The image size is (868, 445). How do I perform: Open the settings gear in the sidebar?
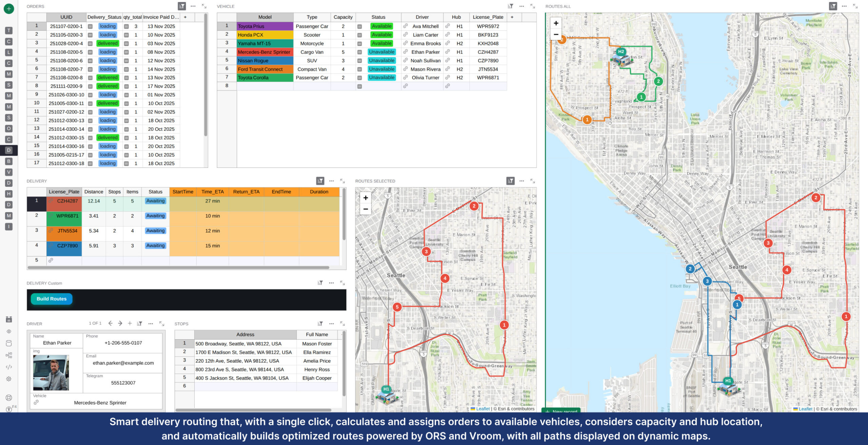pos(9,379)
